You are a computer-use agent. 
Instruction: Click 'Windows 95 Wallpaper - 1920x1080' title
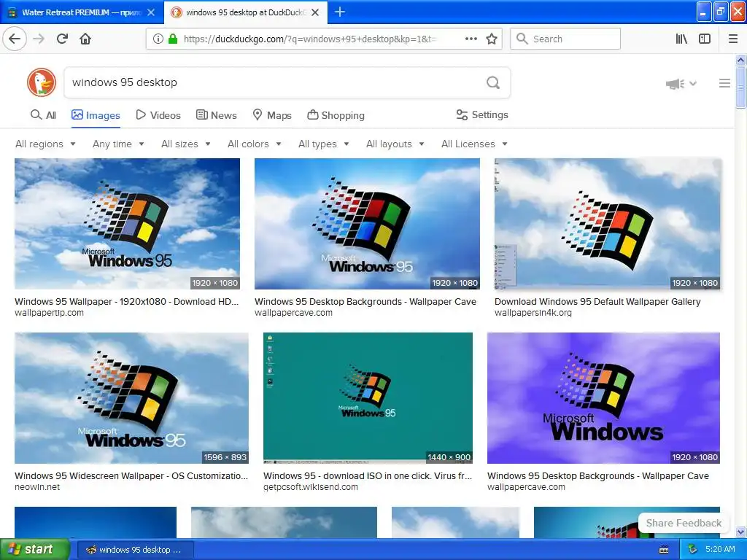click(x=127, y=301)
